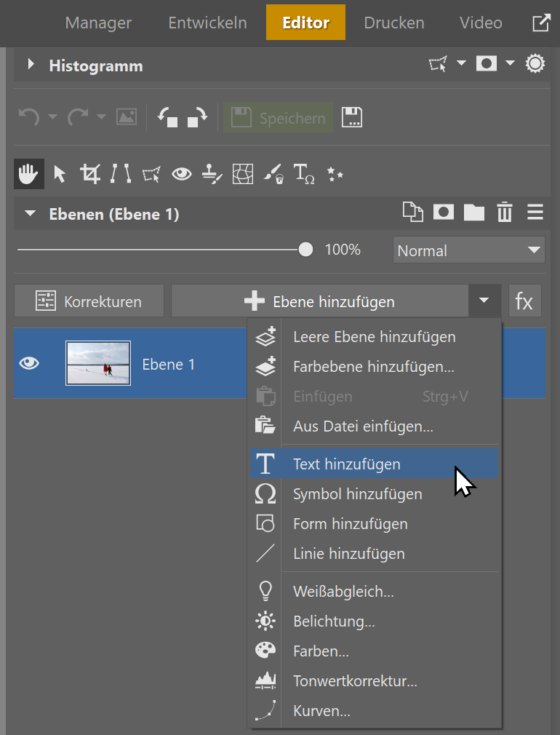Click the layer opacity slider handle
The height and width of the screenshot is (735, 560).
point(305,250)
